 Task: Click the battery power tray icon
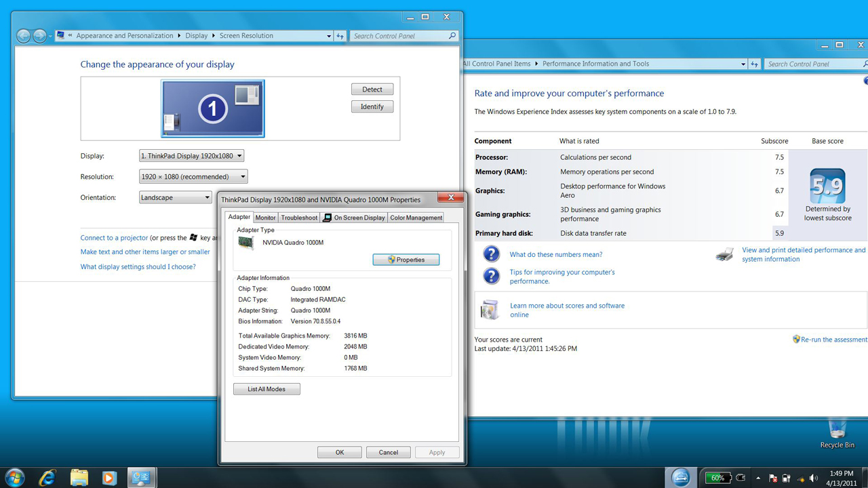(787, 479)
